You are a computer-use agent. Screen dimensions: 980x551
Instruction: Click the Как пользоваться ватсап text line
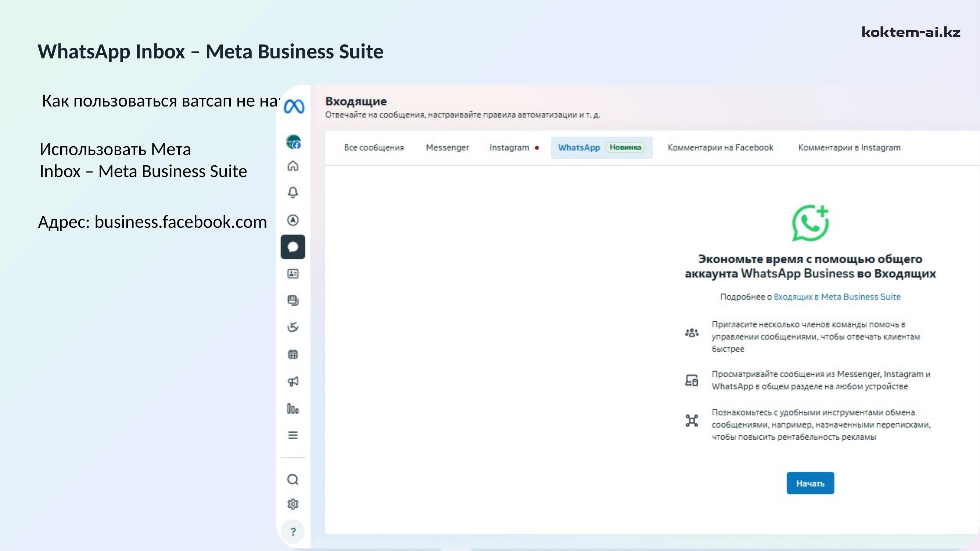(x=161, y=101)
